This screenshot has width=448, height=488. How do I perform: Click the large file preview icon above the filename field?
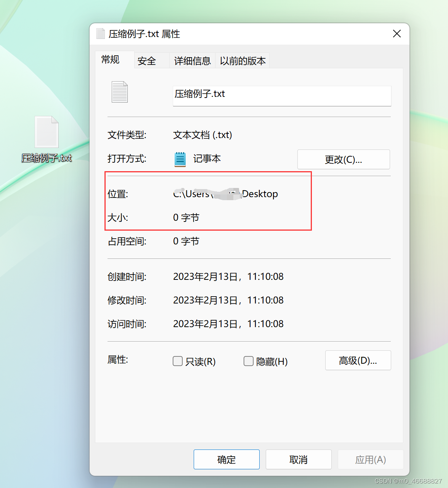(119, 91)
